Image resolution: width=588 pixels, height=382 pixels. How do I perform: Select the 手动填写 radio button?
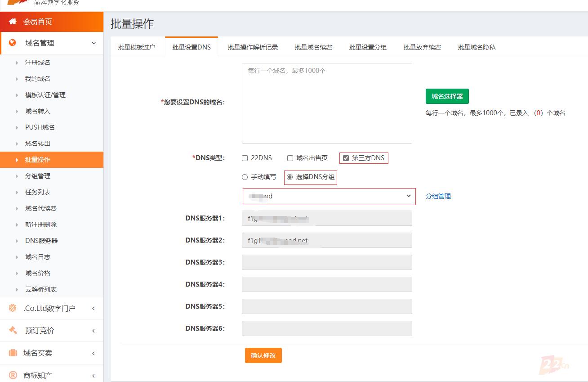[245, 177]
